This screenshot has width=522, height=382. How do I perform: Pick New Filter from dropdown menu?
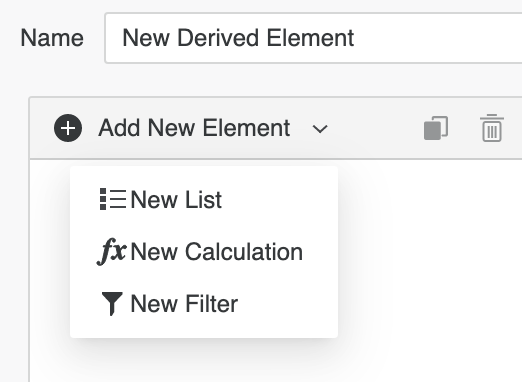204,304
